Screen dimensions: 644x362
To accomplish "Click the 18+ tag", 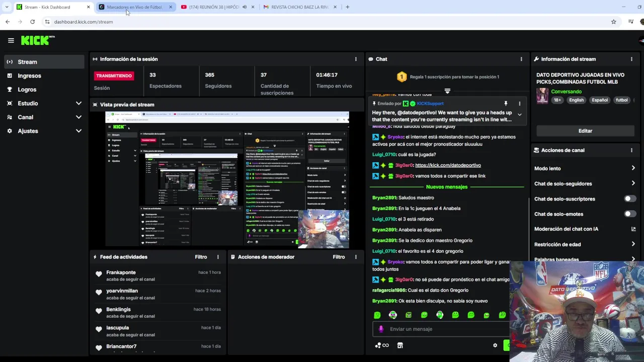I will pos(557,100).
